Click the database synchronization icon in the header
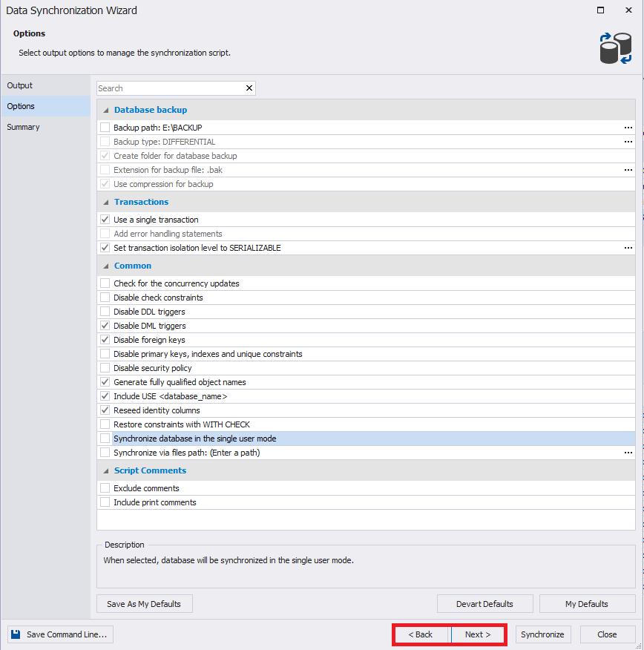The height and width of the screenshot is (650, 644). [616, 46]
